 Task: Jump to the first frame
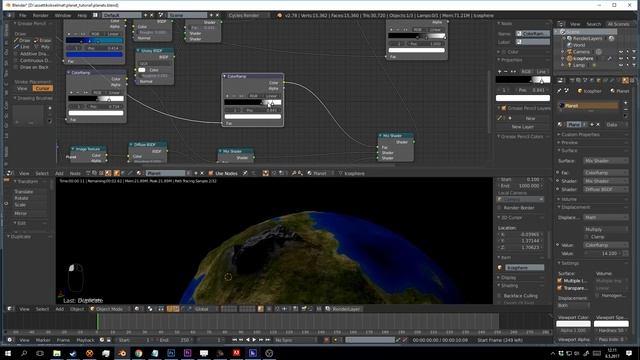(234, 340)
